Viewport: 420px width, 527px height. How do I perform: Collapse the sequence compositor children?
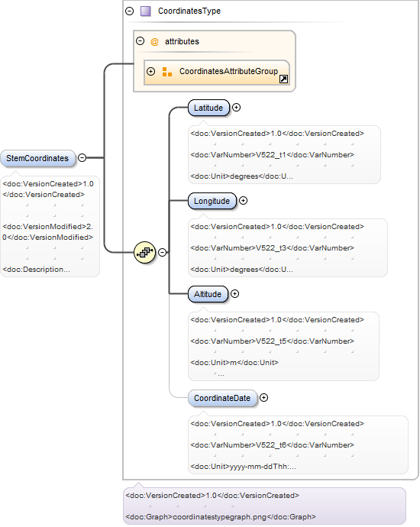(x=163, y=252)
